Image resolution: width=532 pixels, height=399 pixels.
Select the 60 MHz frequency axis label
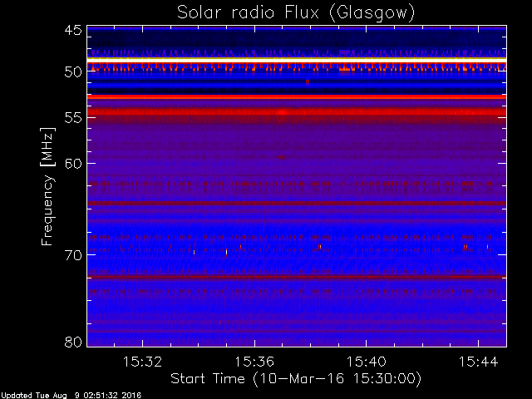coord(73,164)
